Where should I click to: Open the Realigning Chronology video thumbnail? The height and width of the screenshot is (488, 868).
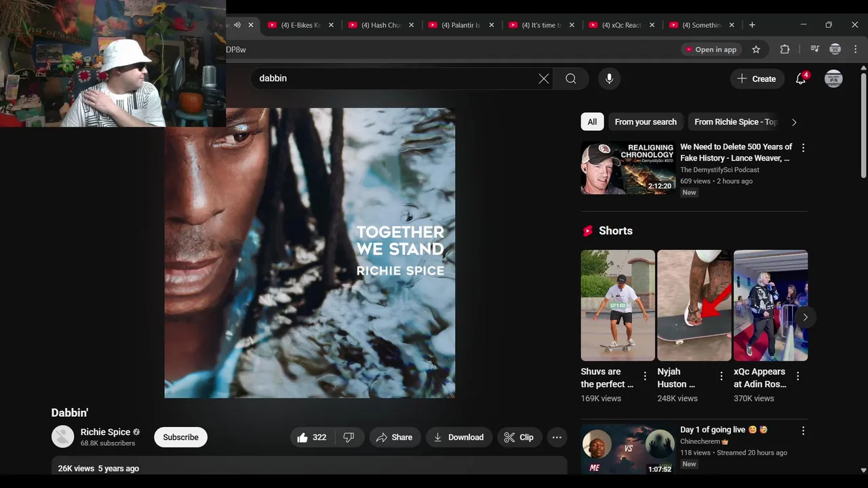[x=628, y=167]
